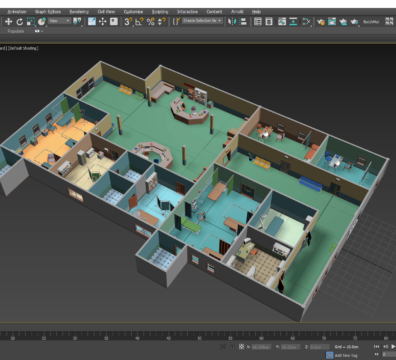Toggle Percent Snap

point(151,22)
